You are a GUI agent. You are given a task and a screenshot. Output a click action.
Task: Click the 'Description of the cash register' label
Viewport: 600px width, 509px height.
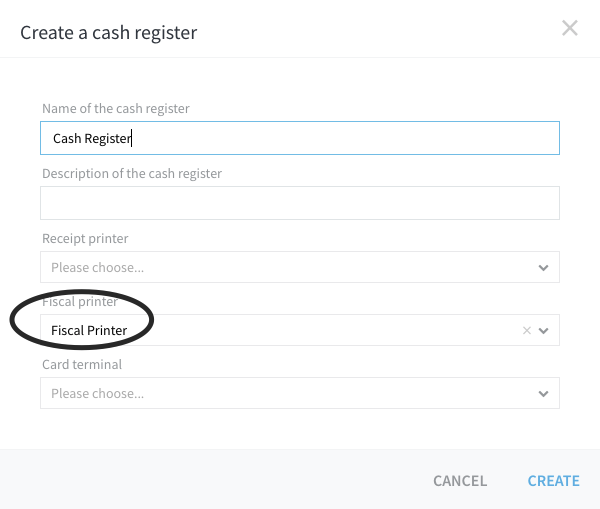[x=132, y=174]
